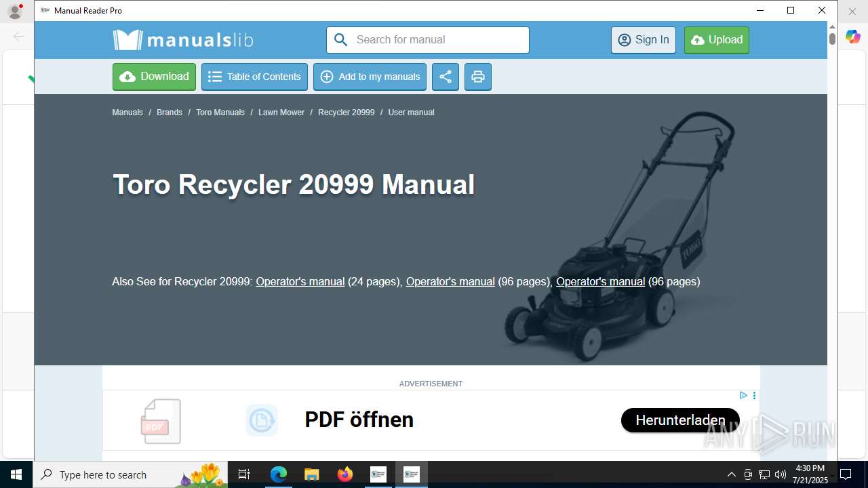868x488 pixels.
Task: Add to my manuals
Action: (370, 77)
